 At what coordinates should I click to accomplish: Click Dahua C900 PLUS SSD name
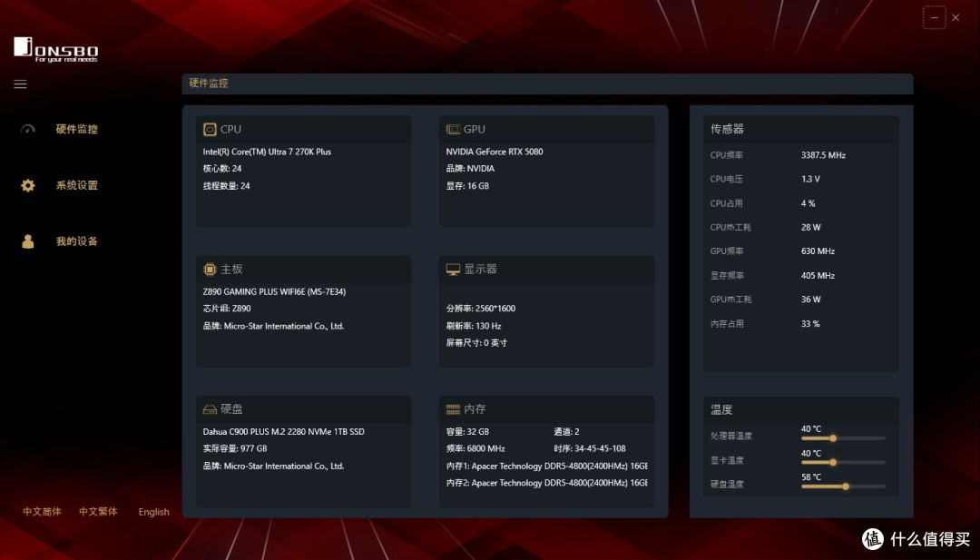coord(284,432)
